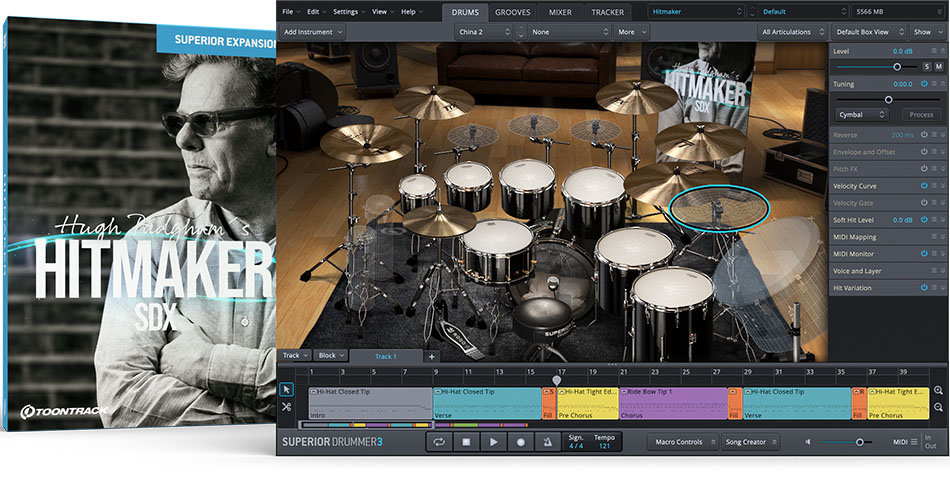
Task: Toggle loop playback
Action: (x=439, y=442)
